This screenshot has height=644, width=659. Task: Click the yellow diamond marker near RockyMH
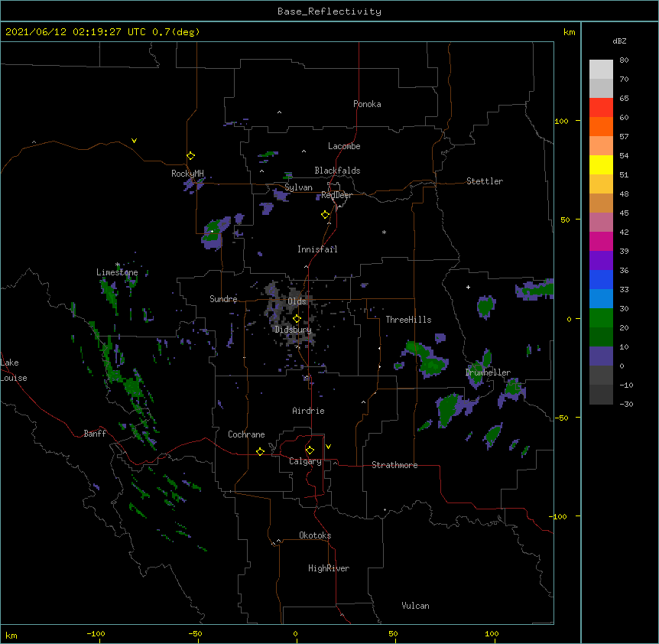click(190, 155)
